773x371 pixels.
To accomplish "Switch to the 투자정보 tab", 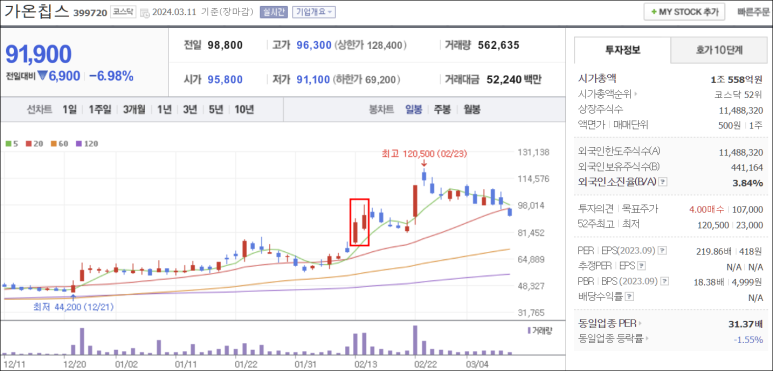I will [x=623, y=50].
